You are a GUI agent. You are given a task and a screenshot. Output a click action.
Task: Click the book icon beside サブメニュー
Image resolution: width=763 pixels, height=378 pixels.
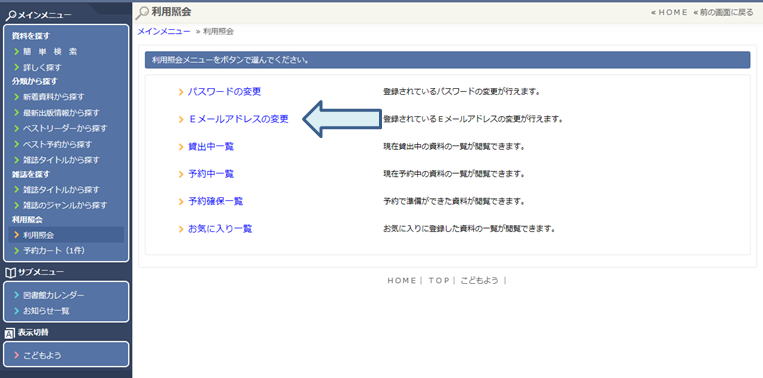click(10, 272)
